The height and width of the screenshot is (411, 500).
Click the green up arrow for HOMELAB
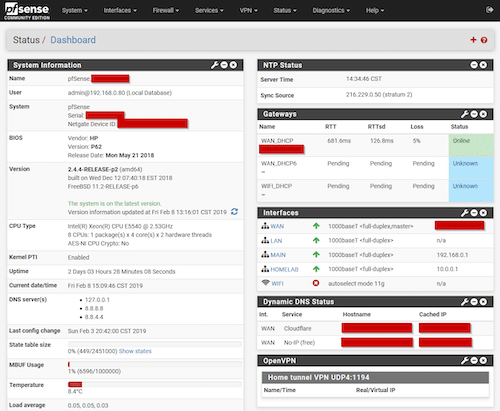click(316, 269)
